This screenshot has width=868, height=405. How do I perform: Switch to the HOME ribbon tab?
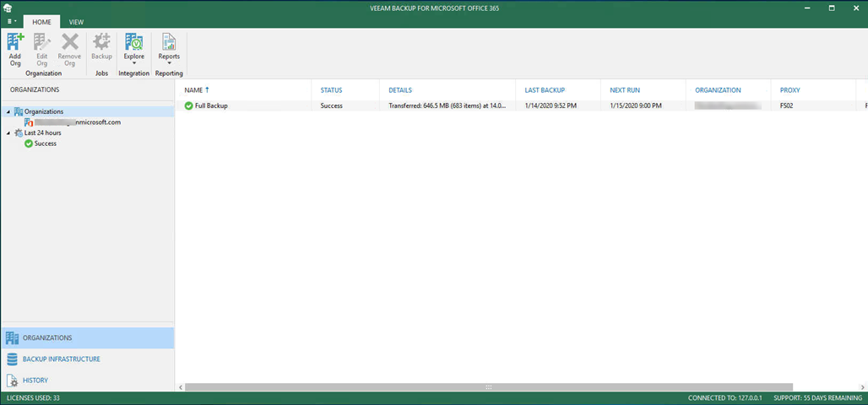[41, 22]
